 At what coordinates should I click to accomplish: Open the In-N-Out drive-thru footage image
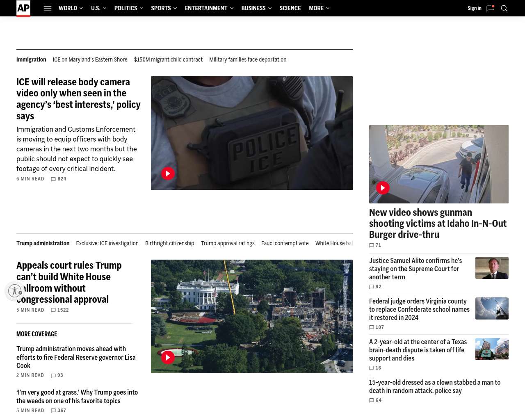[x=439, y=164]
